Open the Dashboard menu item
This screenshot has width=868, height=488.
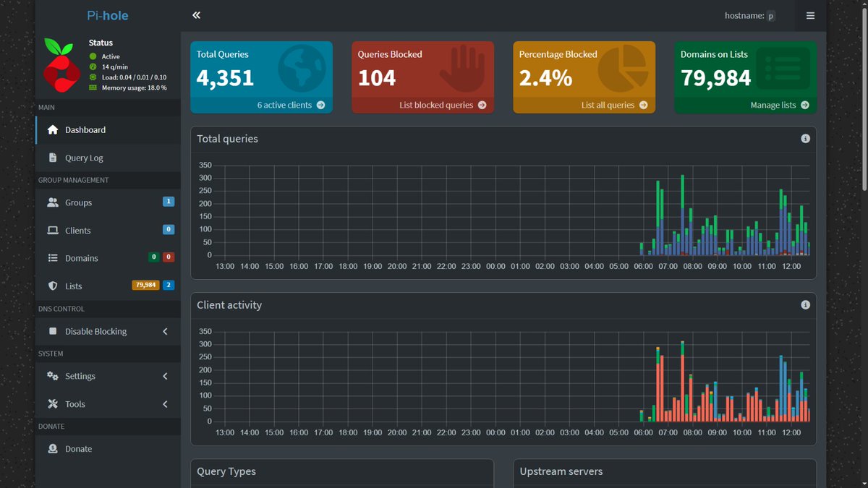pyautogui.click(x=109, y=130)
